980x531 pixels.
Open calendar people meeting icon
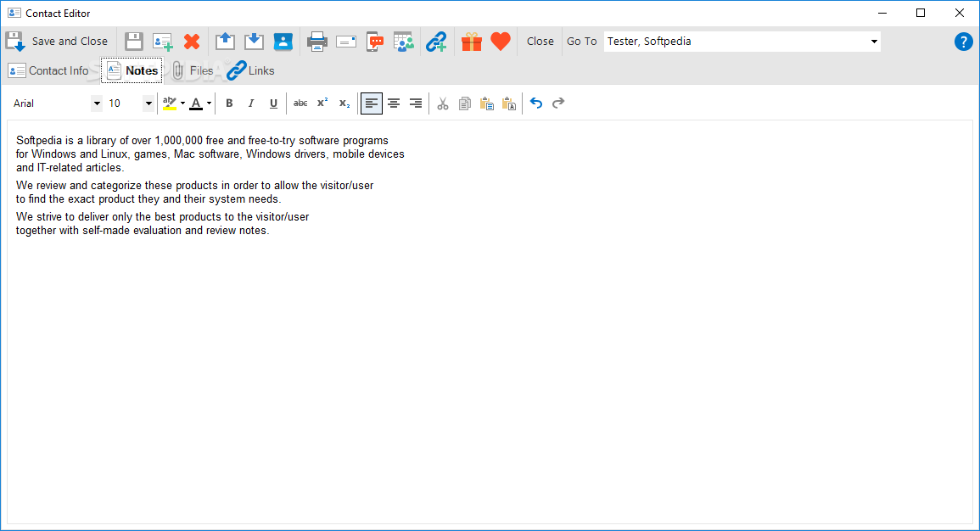pyautogui.click(x=404, y=42)
